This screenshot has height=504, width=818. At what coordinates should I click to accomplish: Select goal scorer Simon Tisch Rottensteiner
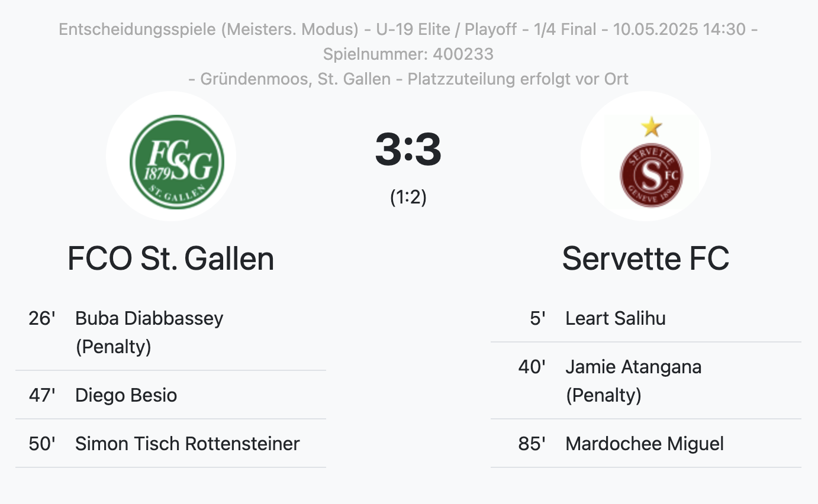point(188,444)
